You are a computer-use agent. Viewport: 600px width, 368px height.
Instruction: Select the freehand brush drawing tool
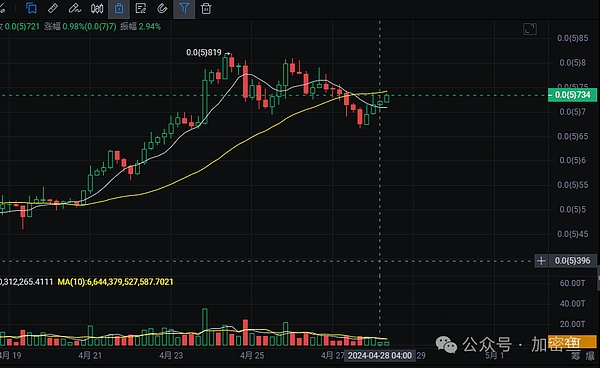(x=75, y=8)
